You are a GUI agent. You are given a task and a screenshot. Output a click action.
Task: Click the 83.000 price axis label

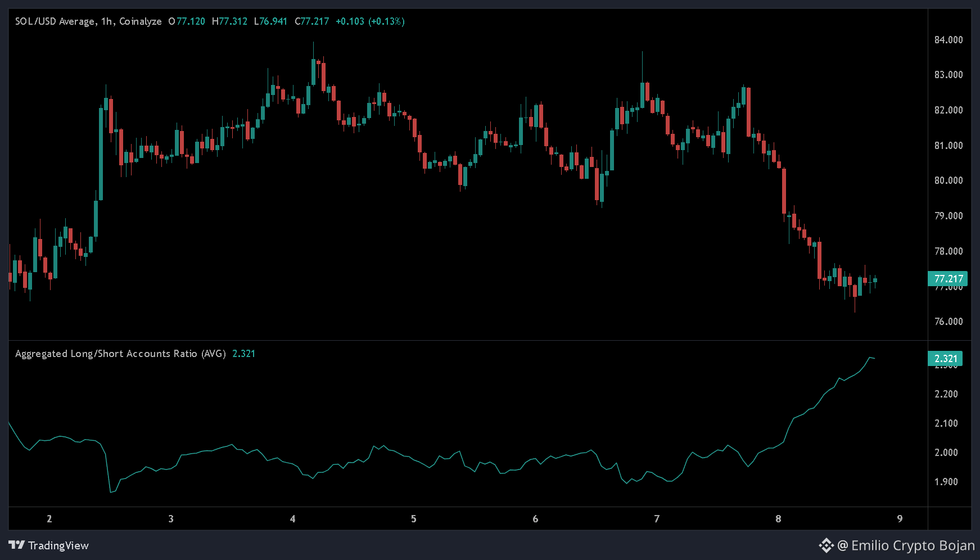(x=949, y=75)
